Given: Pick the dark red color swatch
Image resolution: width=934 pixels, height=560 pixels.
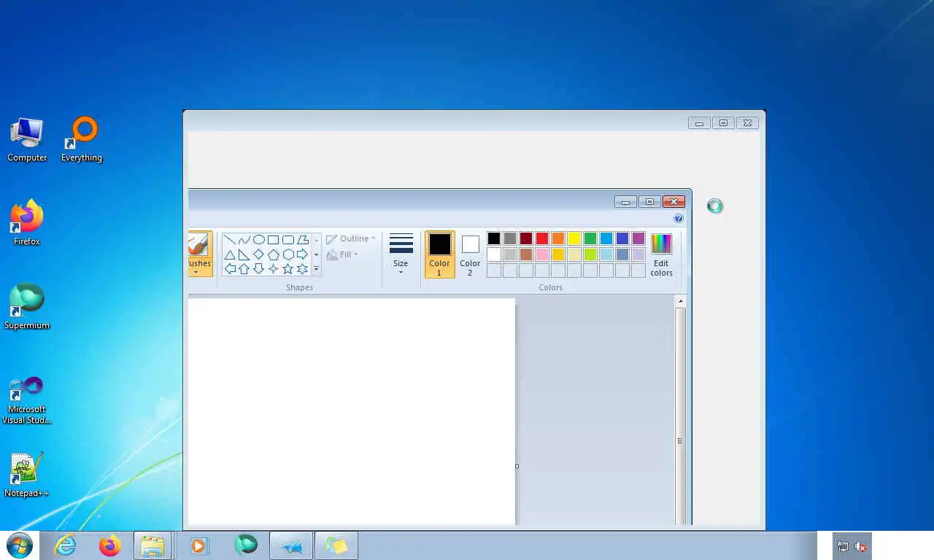Looking at the screenshot, I should click(x=526, y=238).
